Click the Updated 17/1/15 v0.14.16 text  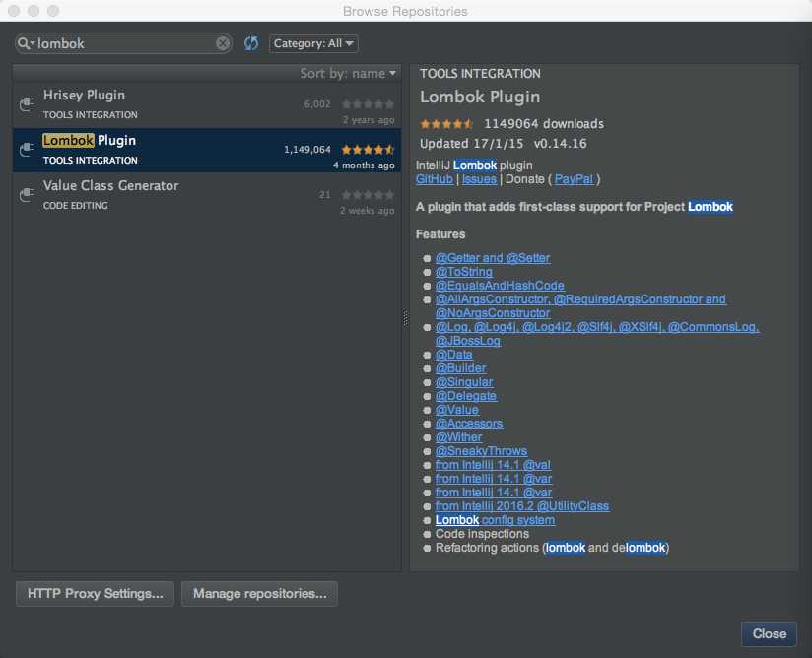504,144
